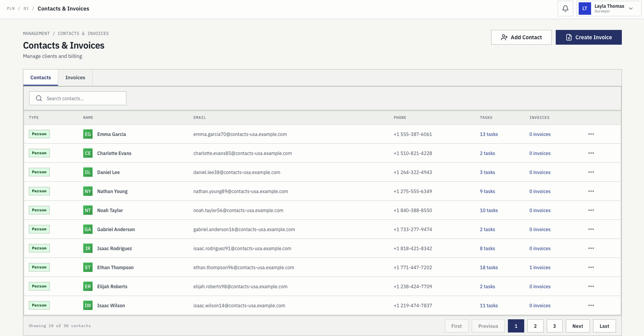Click the NT avatar for Noah Taylor
Viewport: 644px width, 336px height.
coord(88,210)
